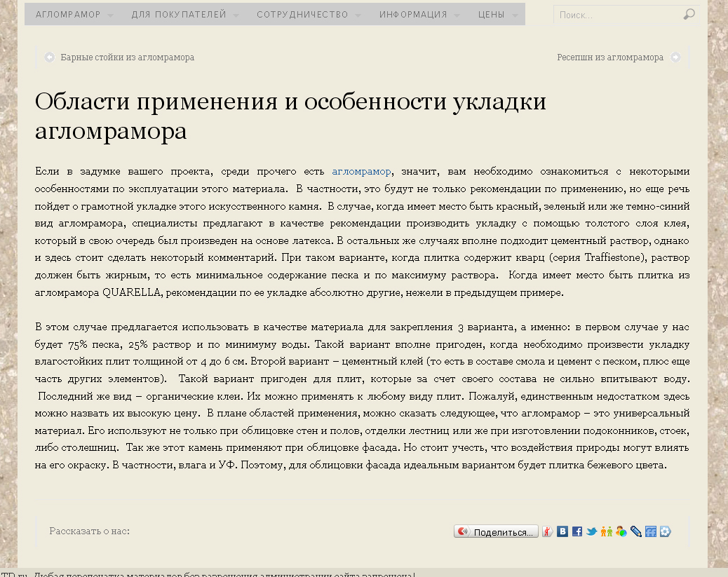Image resolution: width=728 pixels, height=577 pixels.
Task: Share via the Ya.ru red figure icon
Action: click(x=547, y=531)
